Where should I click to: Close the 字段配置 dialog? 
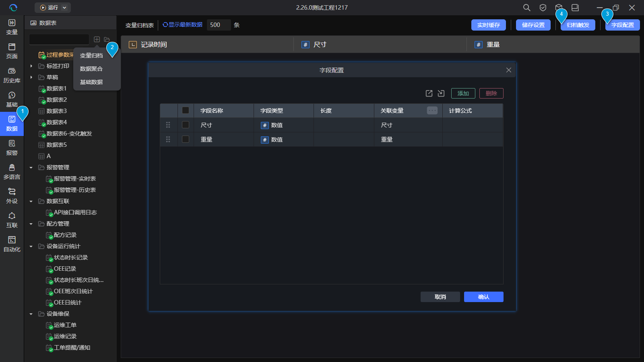coord(509,70)
